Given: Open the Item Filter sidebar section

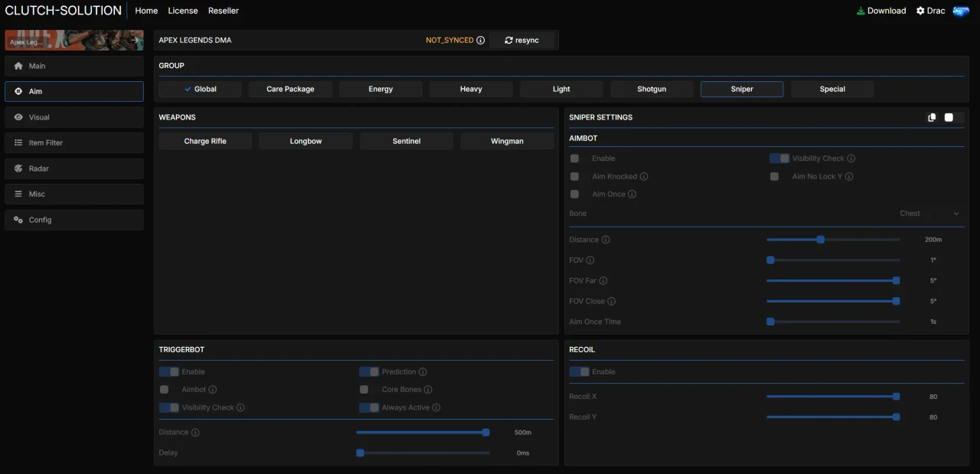Looking at the screenshot, I should point(74,142).
